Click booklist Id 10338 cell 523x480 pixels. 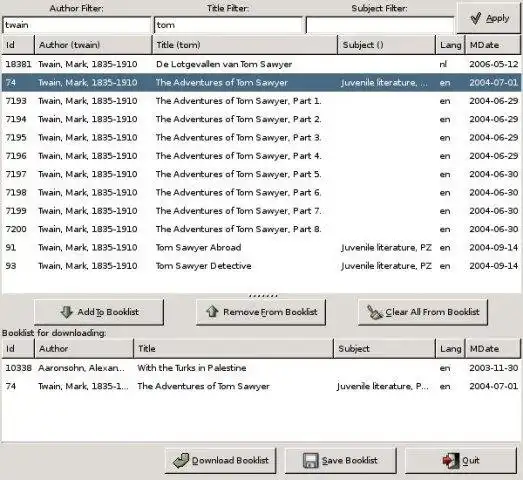(18, 368)
